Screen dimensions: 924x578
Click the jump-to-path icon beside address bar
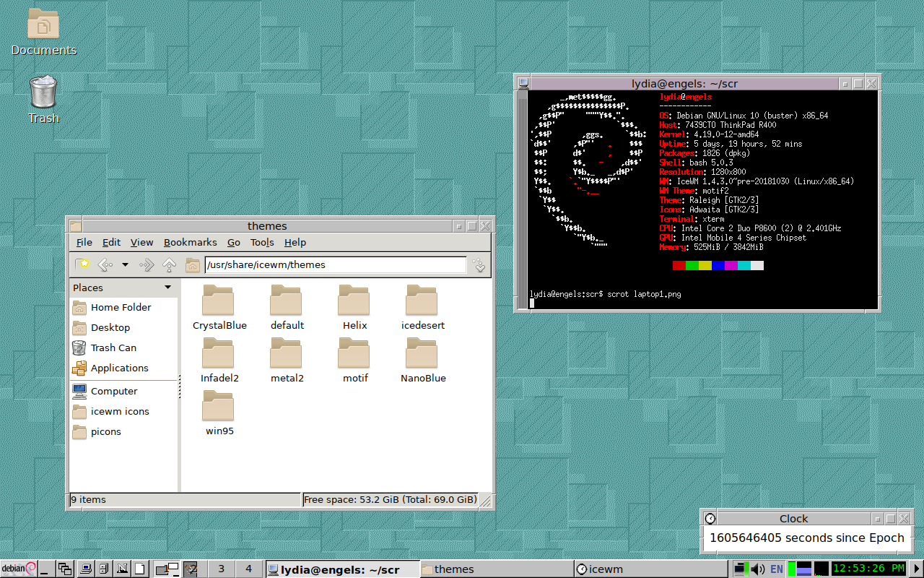pyautogui.click(x=479, y=264)
